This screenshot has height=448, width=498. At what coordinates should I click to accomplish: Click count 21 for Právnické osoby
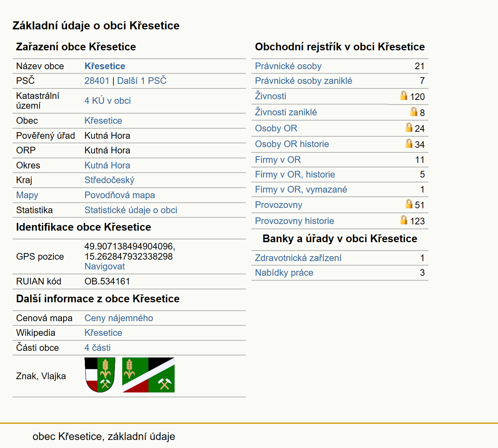coord(420,66)
